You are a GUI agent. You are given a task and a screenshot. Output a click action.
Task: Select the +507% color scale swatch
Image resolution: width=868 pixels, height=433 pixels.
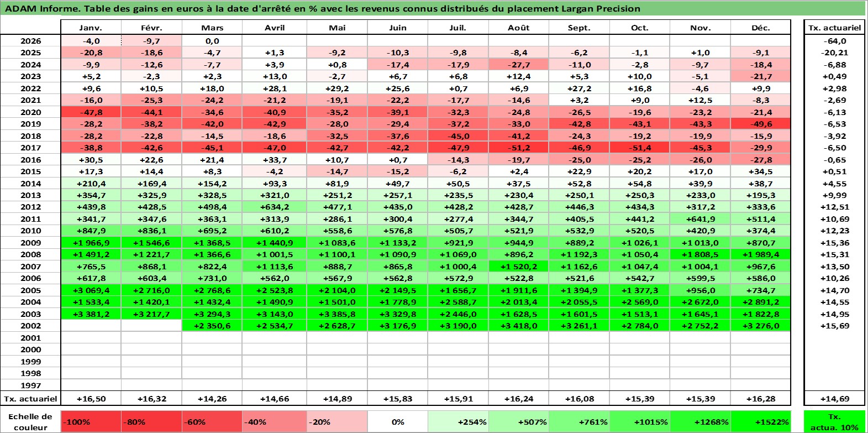click(518, 421)
